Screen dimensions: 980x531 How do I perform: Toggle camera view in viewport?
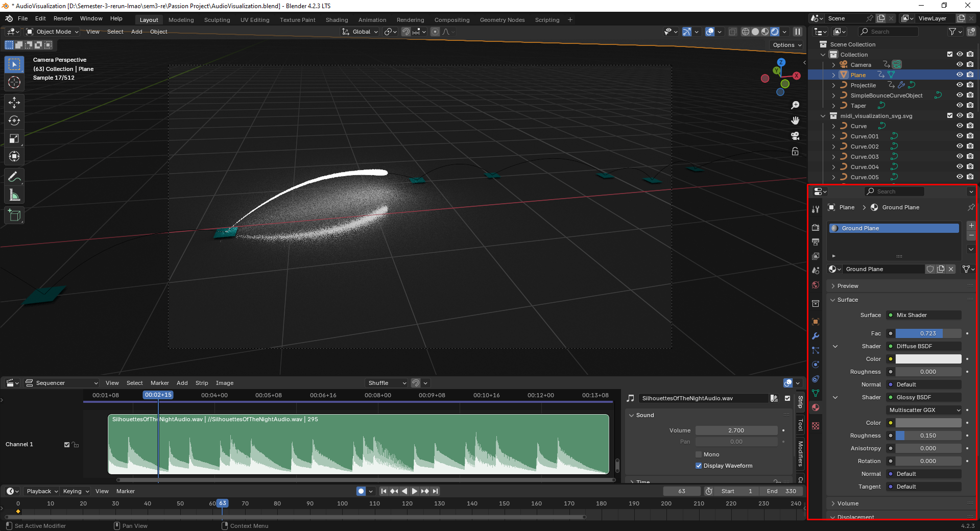795,136
